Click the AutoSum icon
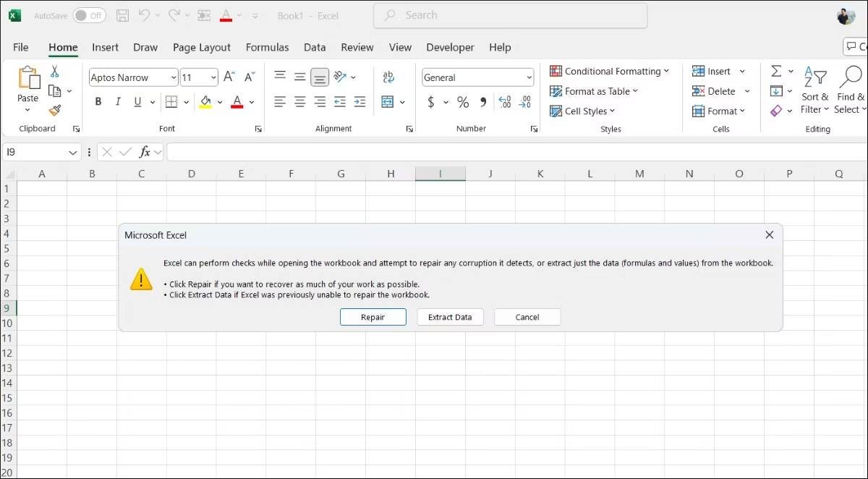The image size is (868, 479). pos(778,71)
